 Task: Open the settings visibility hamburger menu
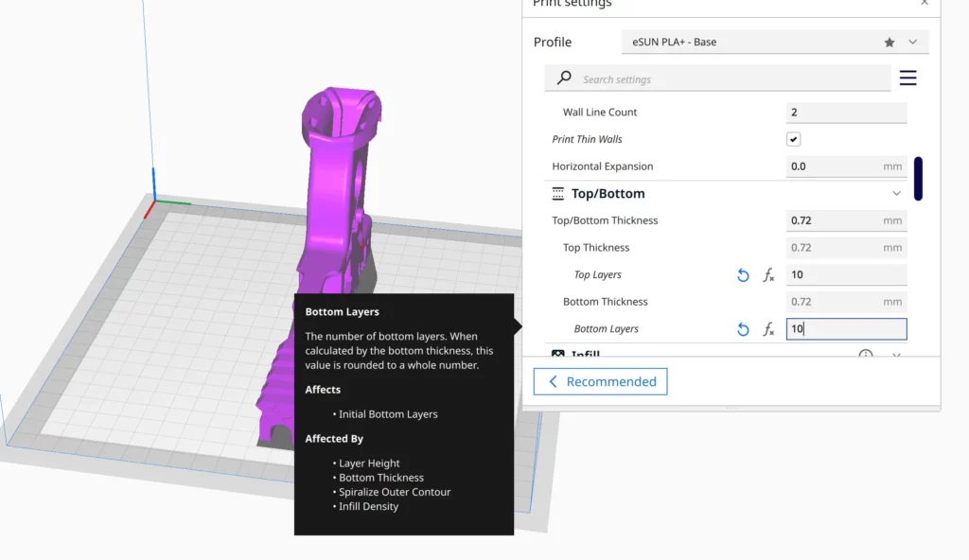click(x=907, y=79)
